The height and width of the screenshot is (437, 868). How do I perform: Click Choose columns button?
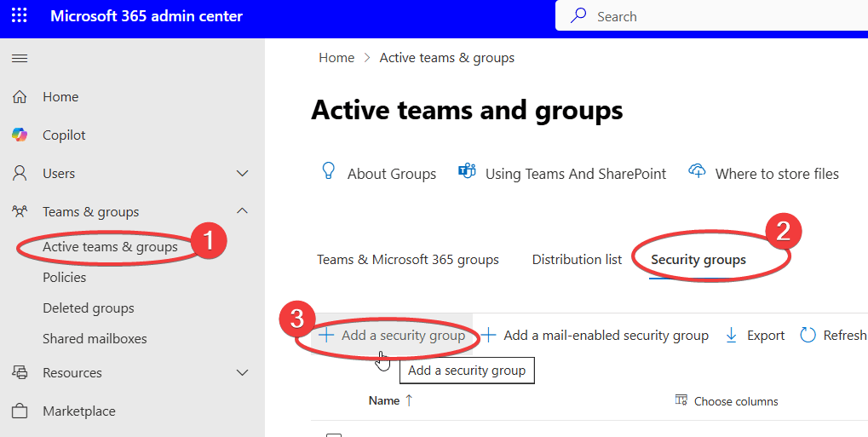point(727,401)
